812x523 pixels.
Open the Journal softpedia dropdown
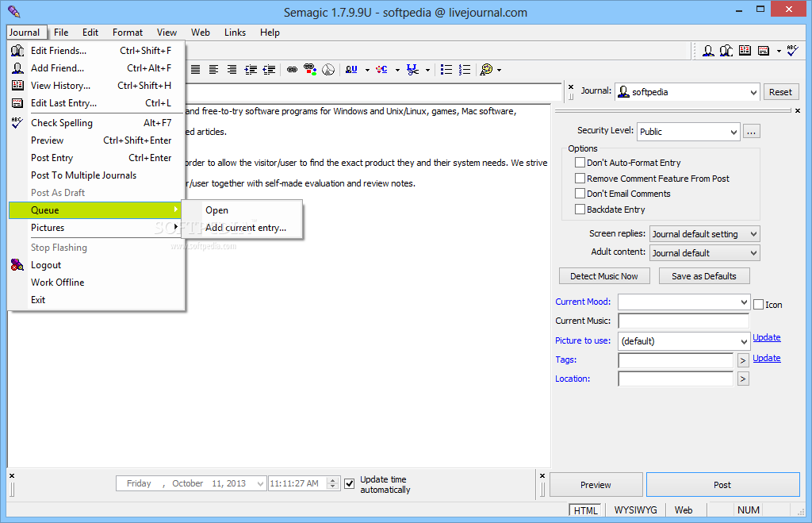pyautogui.click(x=753, y=92)
